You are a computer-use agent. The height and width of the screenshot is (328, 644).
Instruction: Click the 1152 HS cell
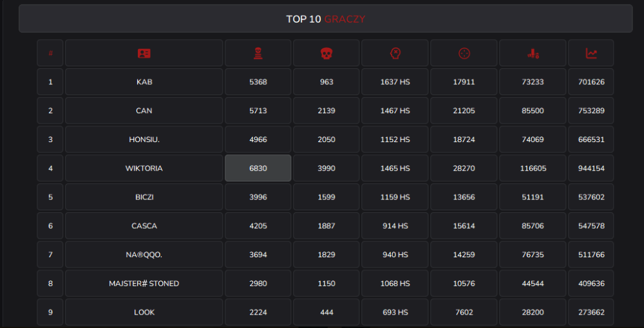pos(395,140)
